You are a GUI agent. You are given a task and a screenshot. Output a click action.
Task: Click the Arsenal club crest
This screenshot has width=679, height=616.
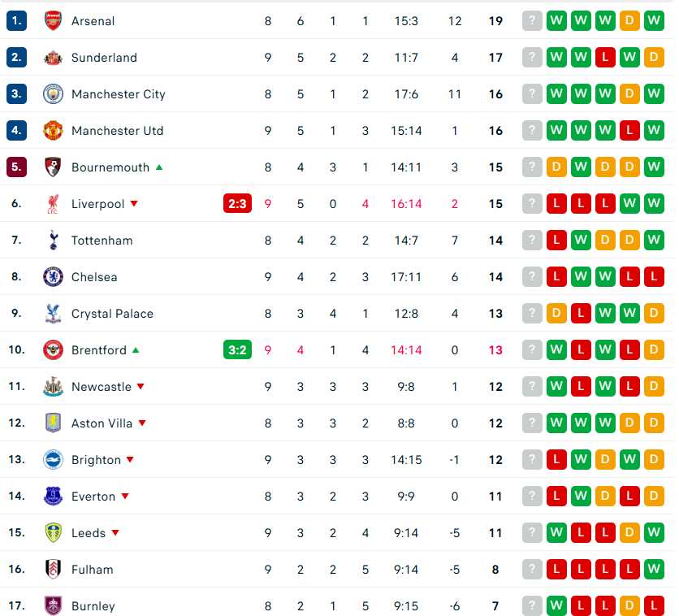[x=53, y=21]
